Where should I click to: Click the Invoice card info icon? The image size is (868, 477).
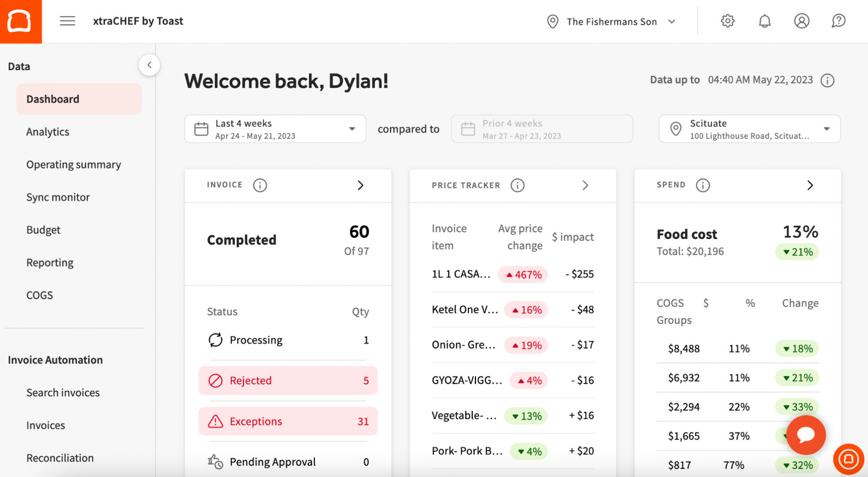[260, 185]
